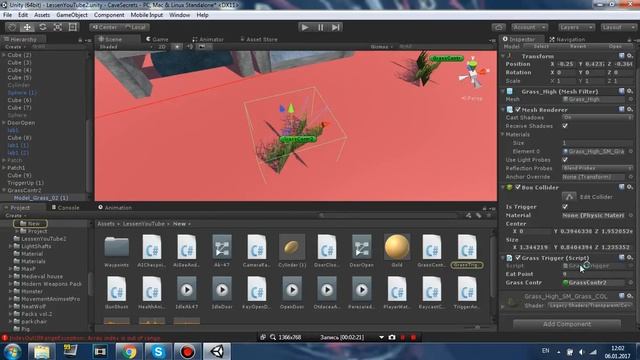Image resolution: width=640 pixels, height=360 pixels.
Task: Select the Hand tool in toolbar
Action: click(12, 27)
